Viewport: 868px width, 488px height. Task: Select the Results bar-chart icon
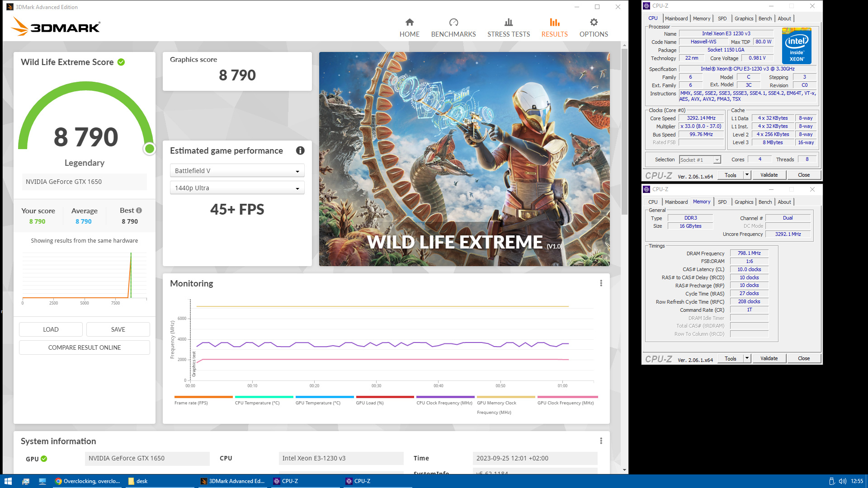click(555, 22)
